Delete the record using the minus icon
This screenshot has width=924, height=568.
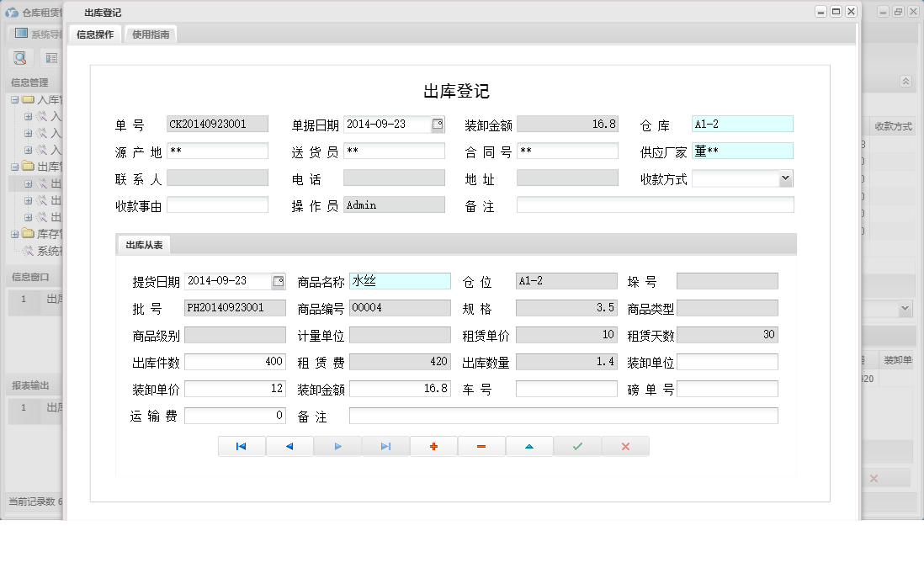(x=481, y=446)
